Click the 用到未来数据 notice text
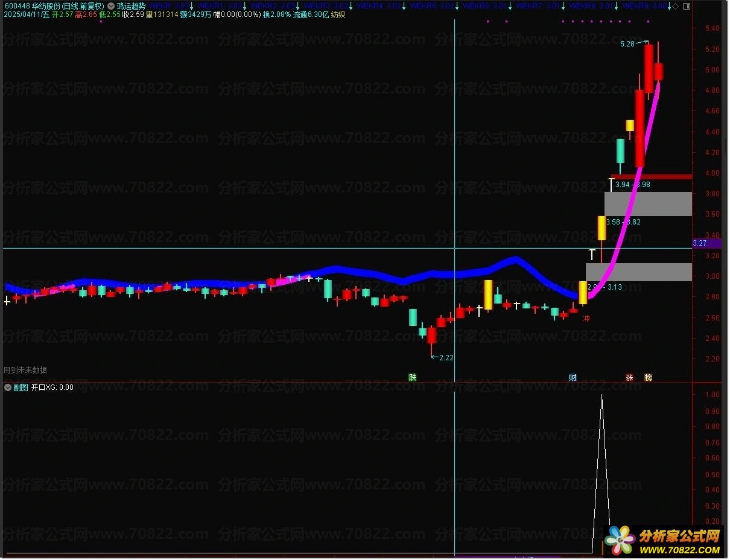 [x=25, y=370]
